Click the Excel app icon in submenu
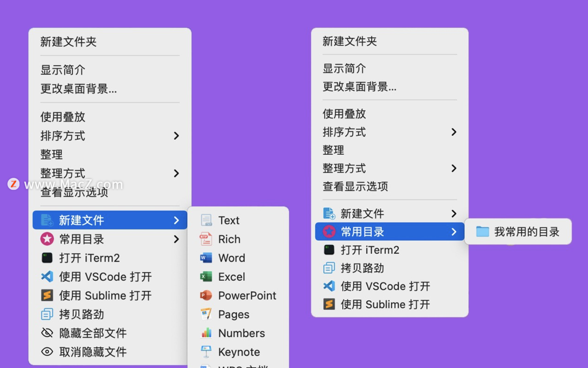588x368 pixels. pos(206,277)
